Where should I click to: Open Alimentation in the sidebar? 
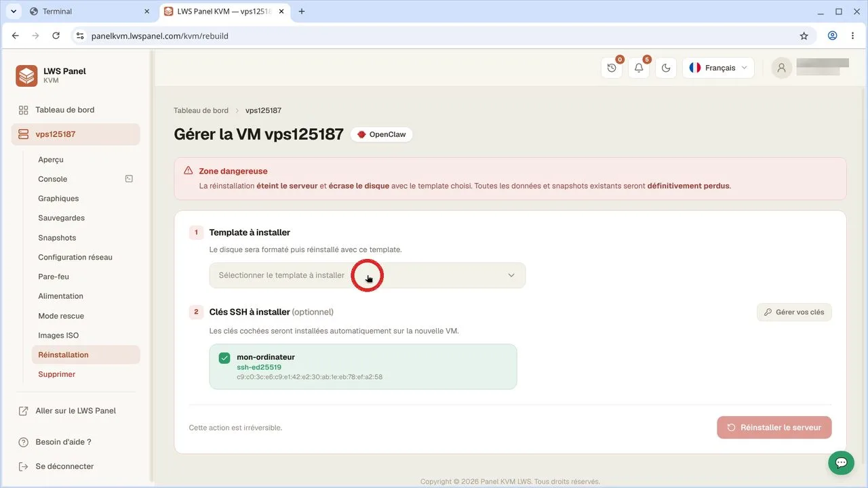pos(60,296)
